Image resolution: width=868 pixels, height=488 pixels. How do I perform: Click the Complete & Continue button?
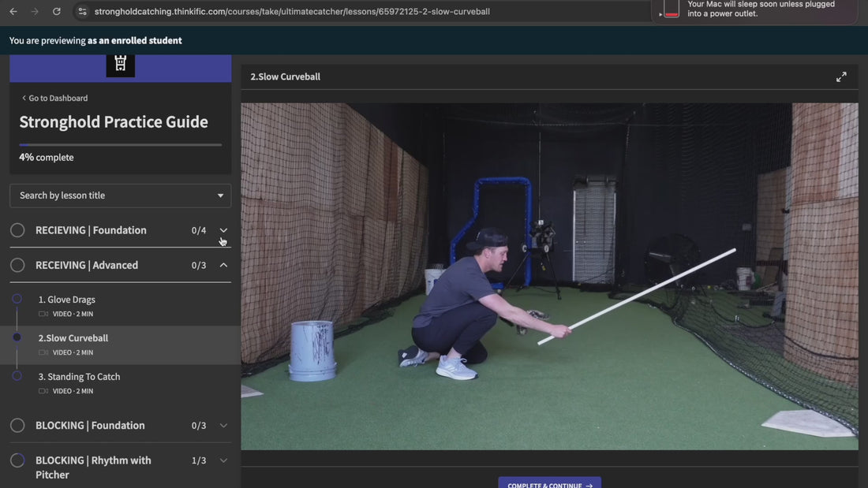pyautogui.click(x=549, y=483)
